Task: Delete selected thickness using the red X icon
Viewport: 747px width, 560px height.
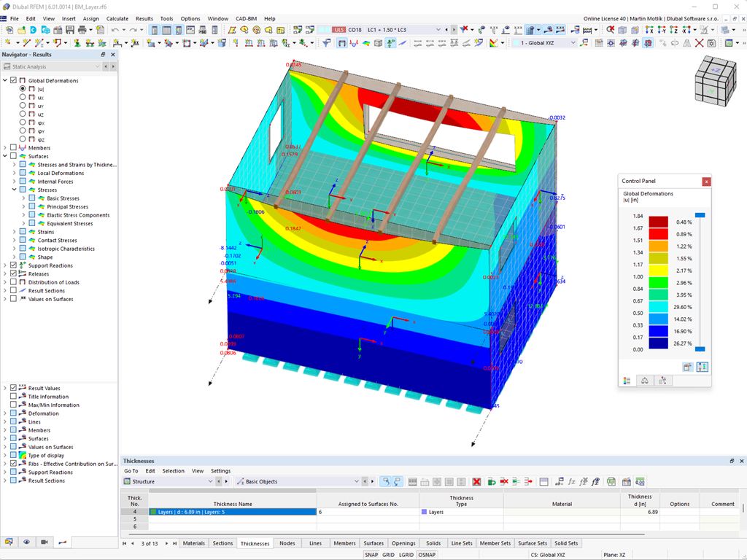Action: click(476, 481)
